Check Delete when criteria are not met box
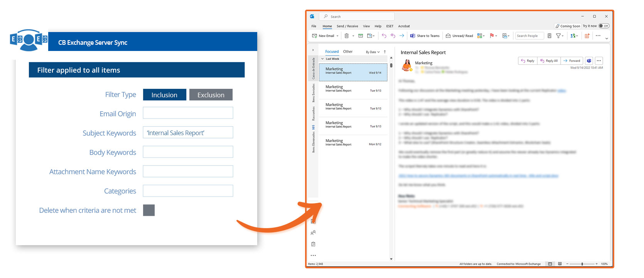 coord(149,210)
